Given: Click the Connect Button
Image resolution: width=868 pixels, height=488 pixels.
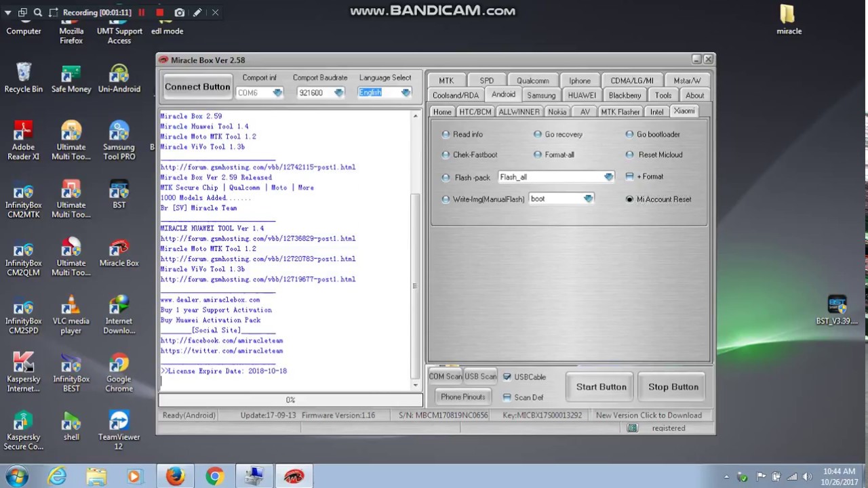Looking at the screenshot, I should pyautogui.click(x=197, y=87).
